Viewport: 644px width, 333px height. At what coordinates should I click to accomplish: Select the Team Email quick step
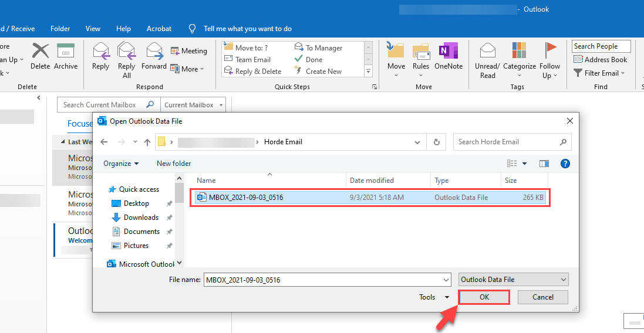[247, 59]
